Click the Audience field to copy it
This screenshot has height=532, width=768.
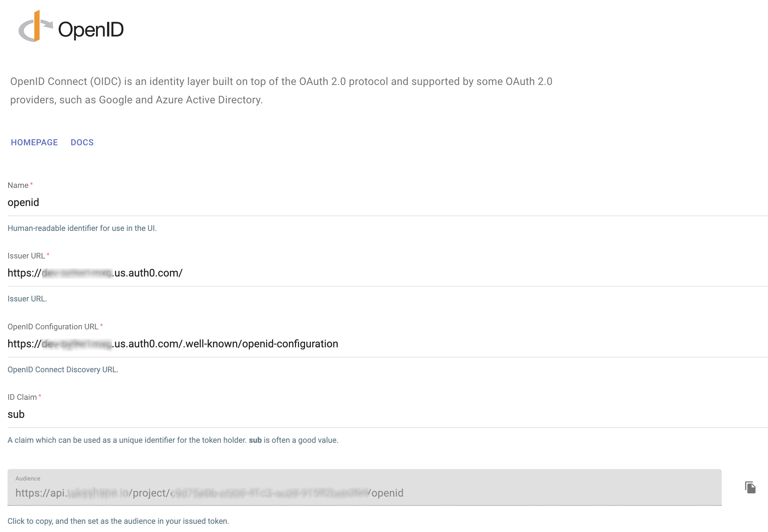click(x=209, y=493)
